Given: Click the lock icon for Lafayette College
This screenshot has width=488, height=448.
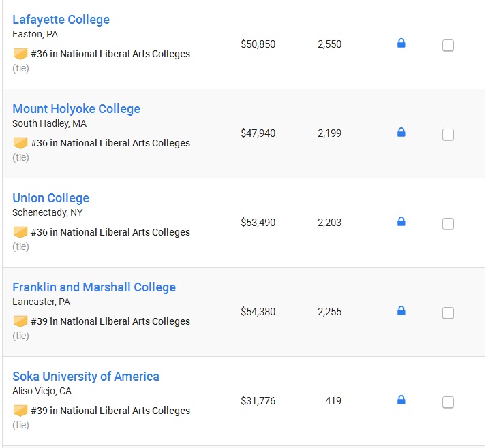Looking at the screenshot, I should coord(401,43).
